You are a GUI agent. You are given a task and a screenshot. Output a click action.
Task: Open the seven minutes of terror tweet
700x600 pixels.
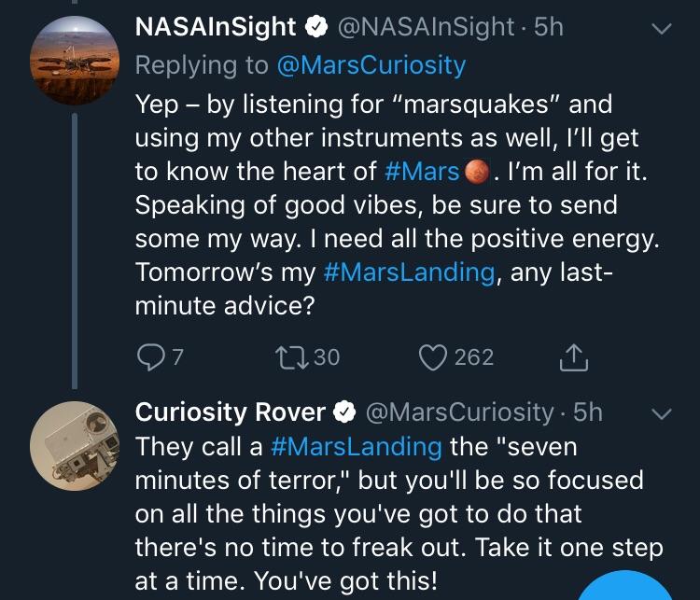pyautogui.click(x=399, y=514)
